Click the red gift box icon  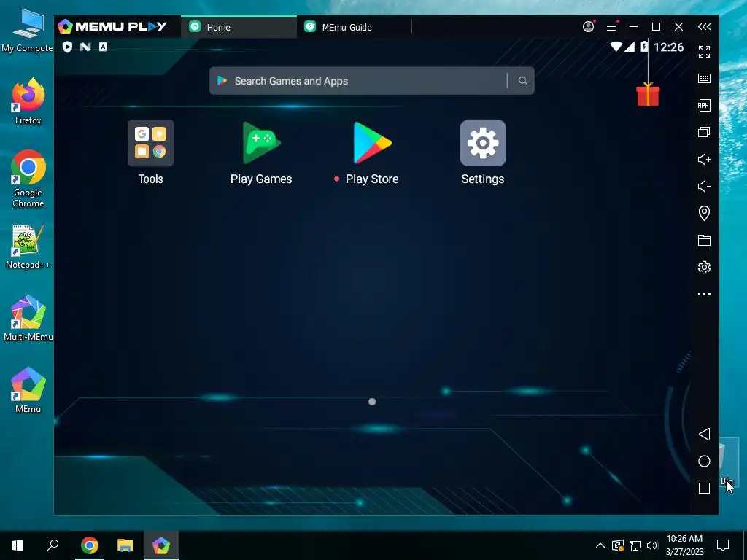click(x=648, y=94)
